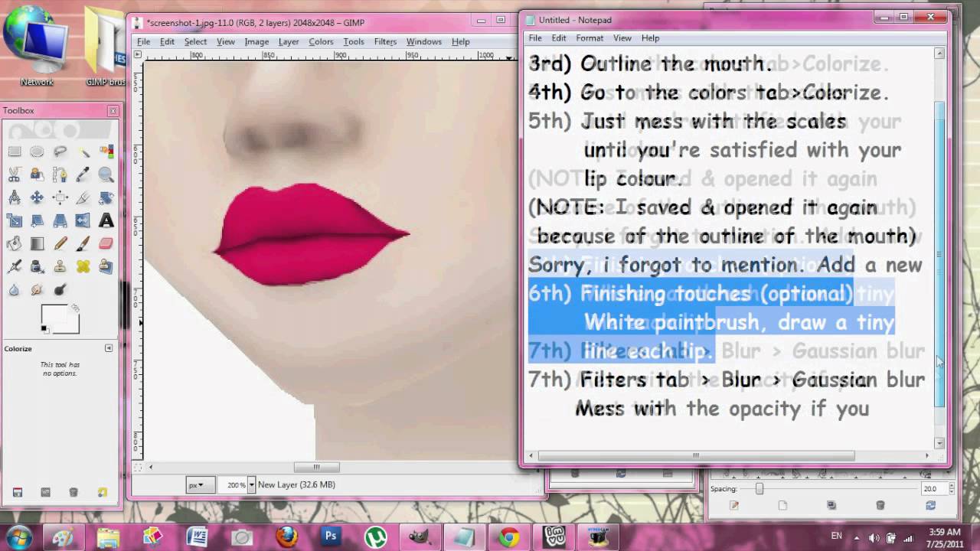Click the refresh brushes icon
Screen dimensions: 980x551
tap(930, 505)
